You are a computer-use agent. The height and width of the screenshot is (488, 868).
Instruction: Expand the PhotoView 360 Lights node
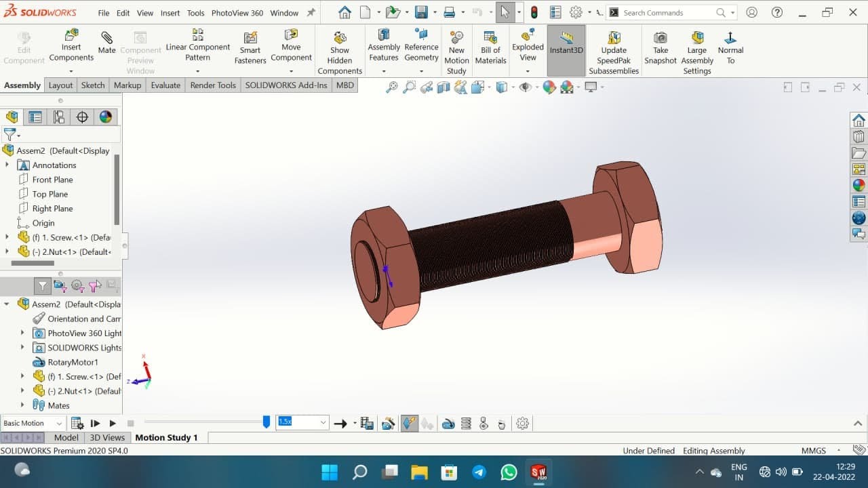22,333
